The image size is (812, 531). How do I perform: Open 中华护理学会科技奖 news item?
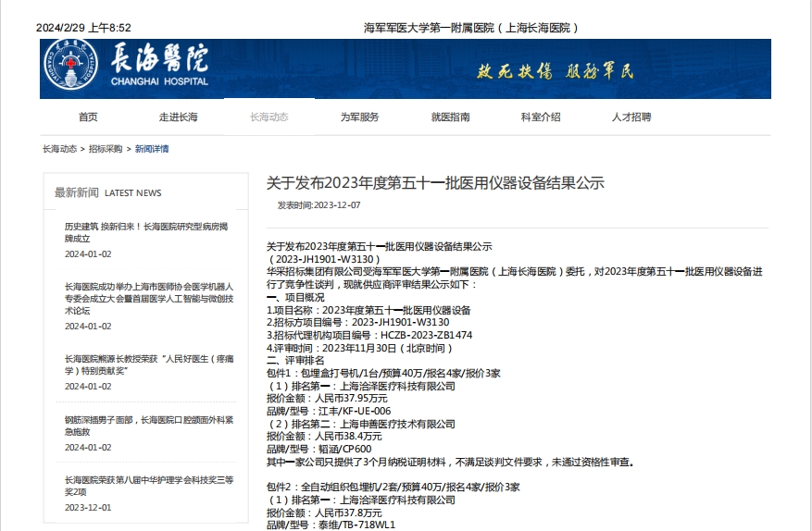pyautogui.click(x=148, y=486)
